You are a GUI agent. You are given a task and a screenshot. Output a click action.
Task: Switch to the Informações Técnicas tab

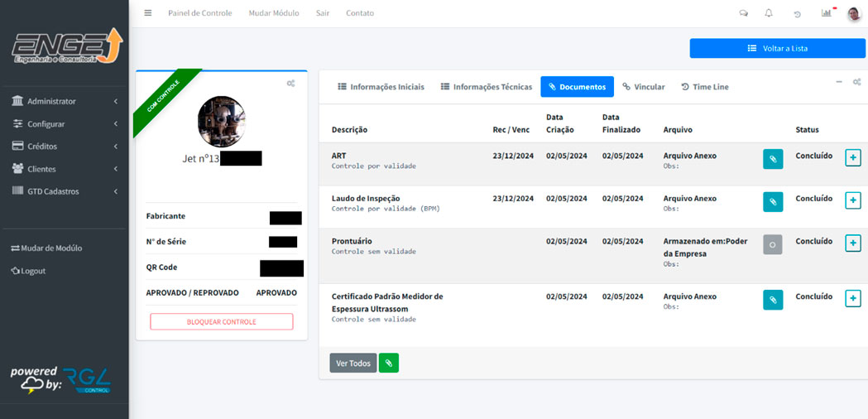click(x=487, y=87)
